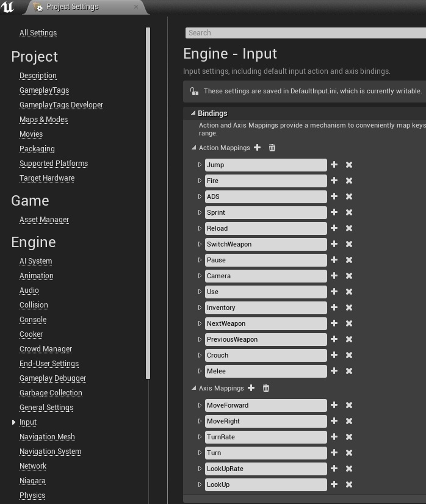Delete all Action Mappings with trash icon

point(272,148)
